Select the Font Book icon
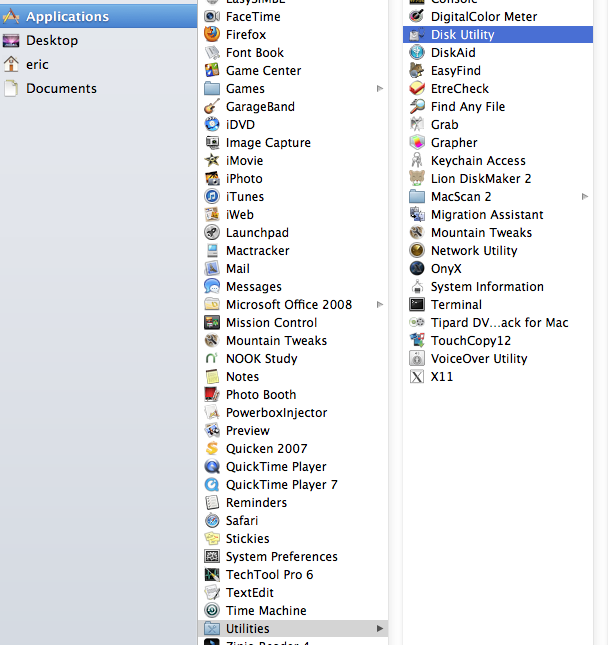The height and width of the screenshot is (645, 612). click(212, 53)
